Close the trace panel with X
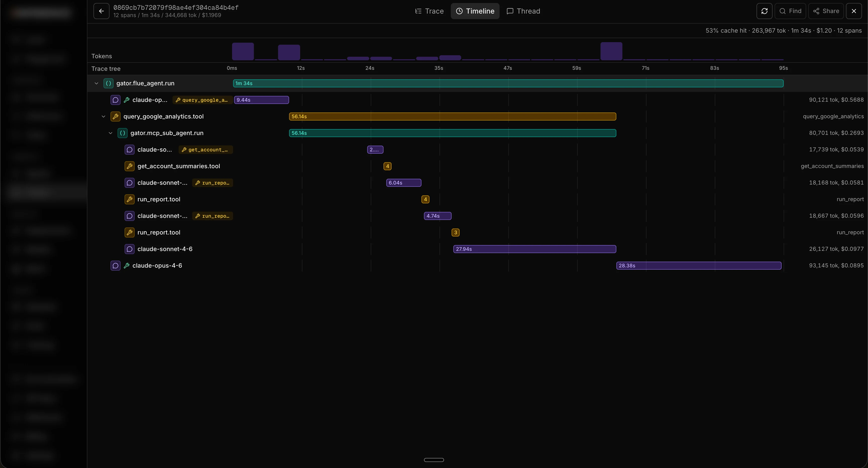868x468 pixels. coord(853,11)
